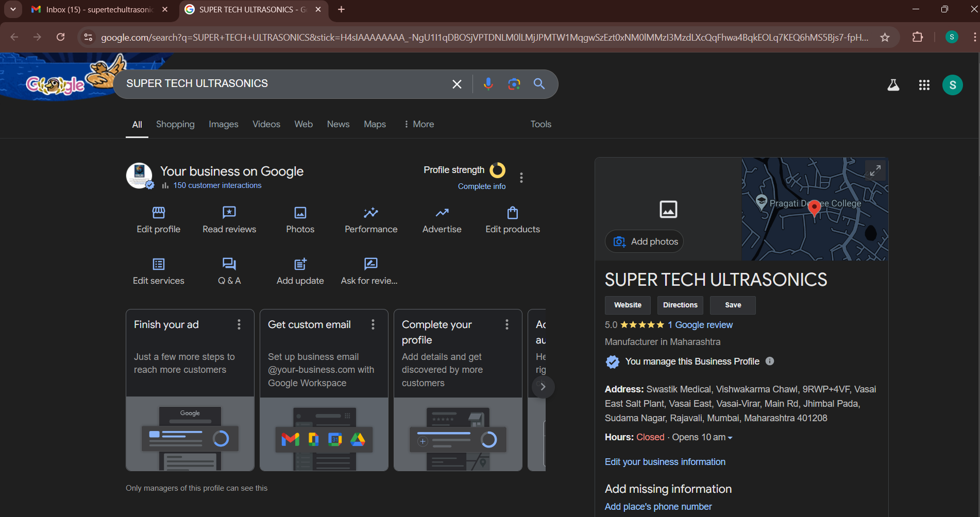Show the next suggestion cards with the arrow

[543, 387]
